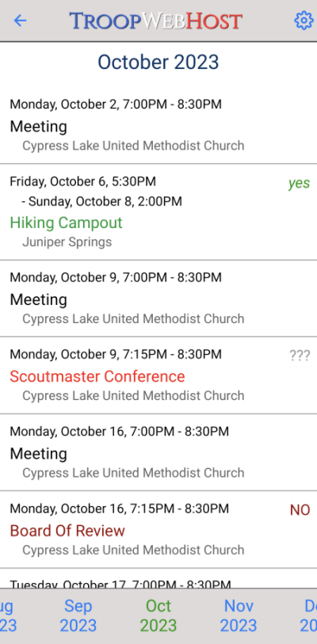Image resolution: width=317 pixels, height=644 pixels.
Task: Tap the TroopWebHost logo
Action: coord(156,21)
